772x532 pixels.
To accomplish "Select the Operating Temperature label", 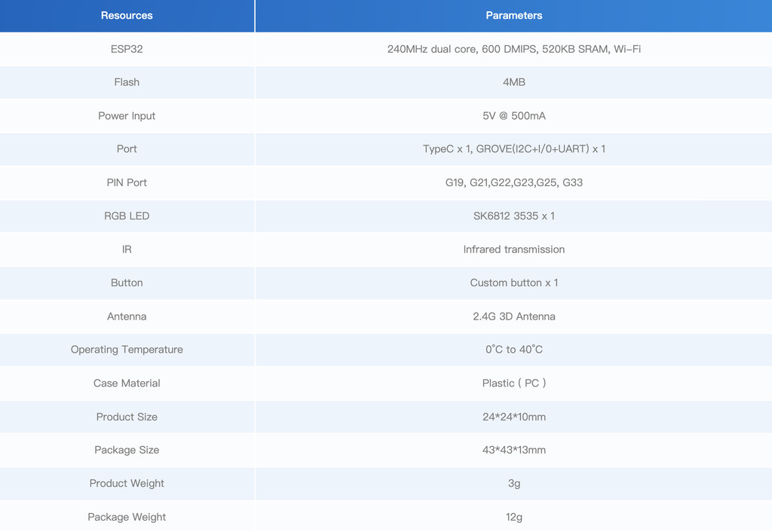I will (127, 350).
